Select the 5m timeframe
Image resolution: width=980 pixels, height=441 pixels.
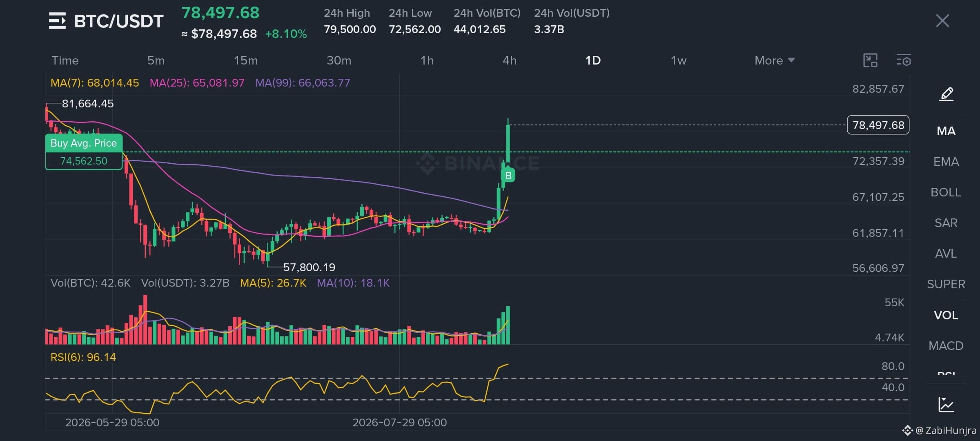(156, 60)
